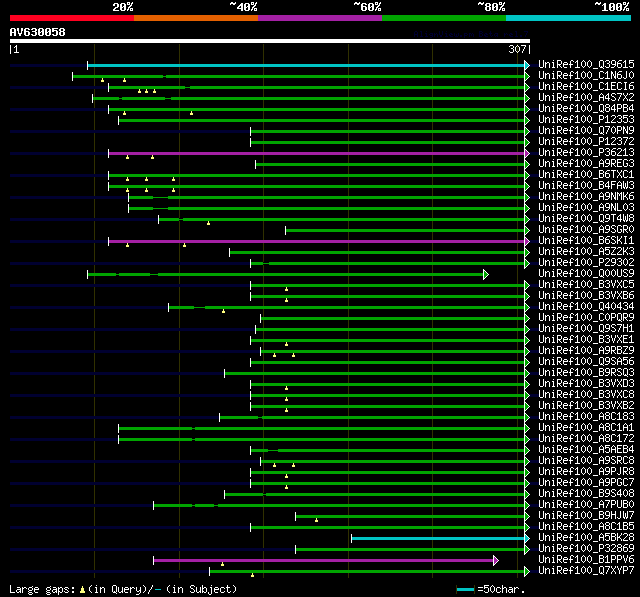Click the green ~80% legend segment
Screen dimensions: 640x597
[444, 18]
